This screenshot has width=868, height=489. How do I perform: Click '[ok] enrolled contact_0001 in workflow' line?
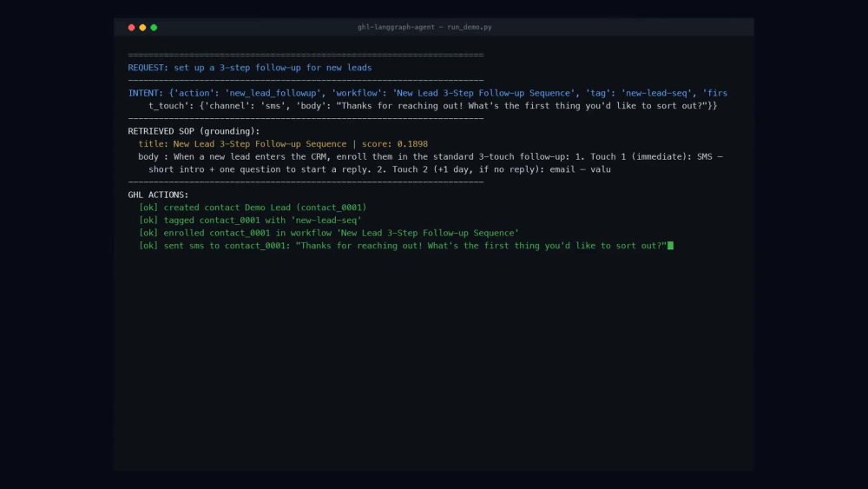coord(329,233)
